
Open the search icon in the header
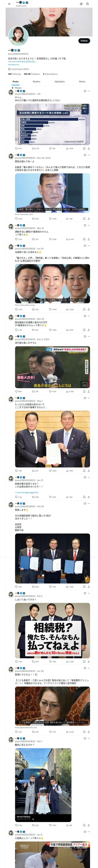pos(88,4)
